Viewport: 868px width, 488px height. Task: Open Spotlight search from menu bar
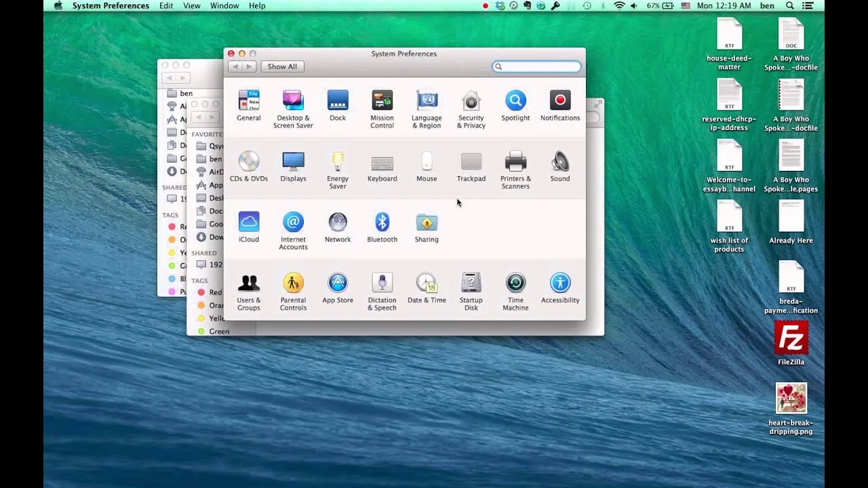point(789,5)
